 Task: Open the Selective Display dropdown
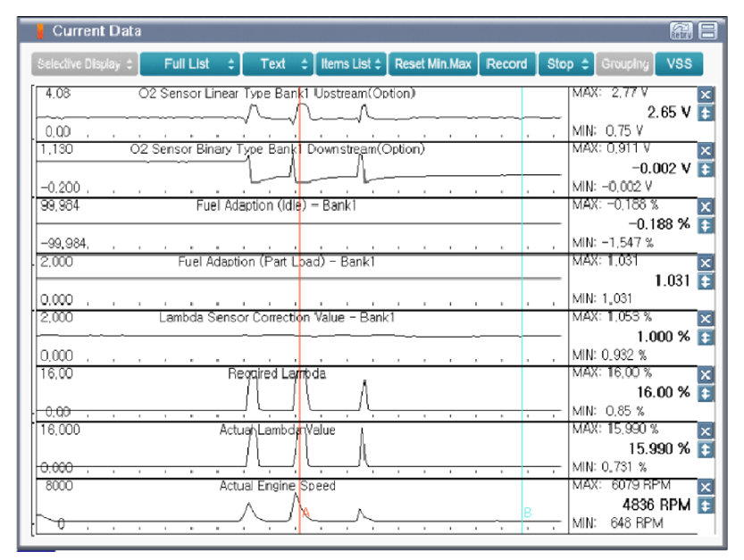(85, 64)
